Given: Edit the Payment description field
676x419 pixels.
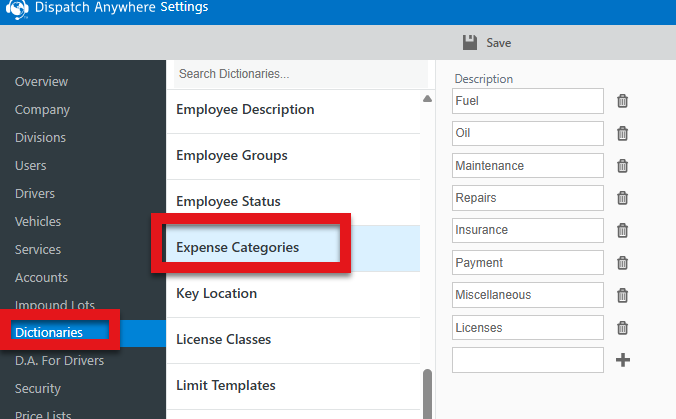Looking at the screenshot, I should pos(528,263).
